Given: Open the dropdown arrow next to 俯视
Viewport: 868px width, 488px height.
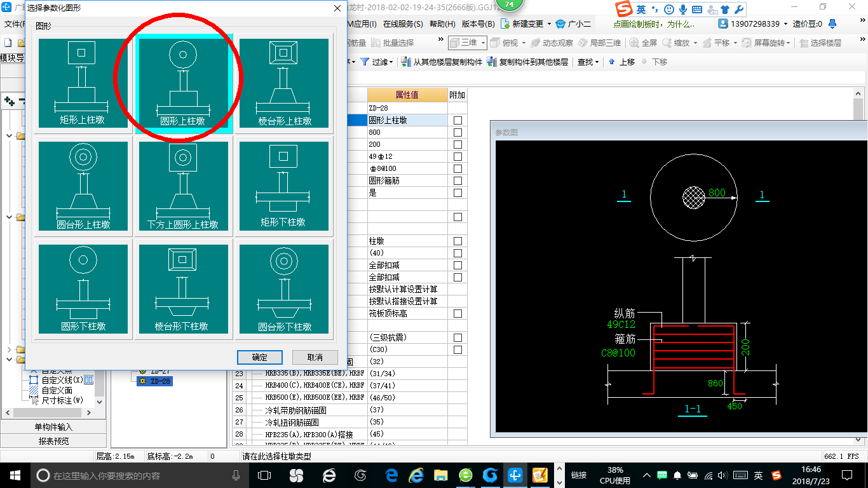Looking at the screenshot, I should coord(524,43).
